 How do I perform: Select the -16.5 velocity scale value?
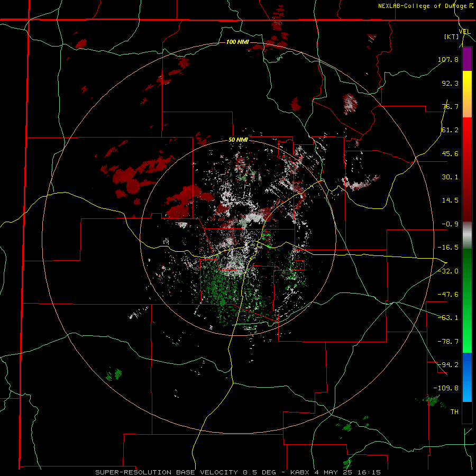[x=448, y=248]
